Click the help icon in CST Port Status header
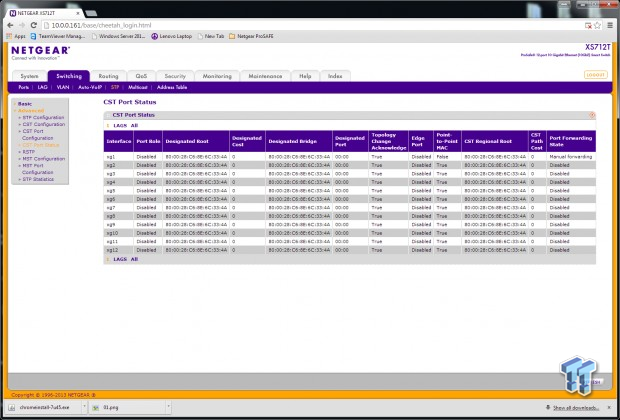Image resolution: width=620 pixels, height=420 pixels. (x=592, y=115)
